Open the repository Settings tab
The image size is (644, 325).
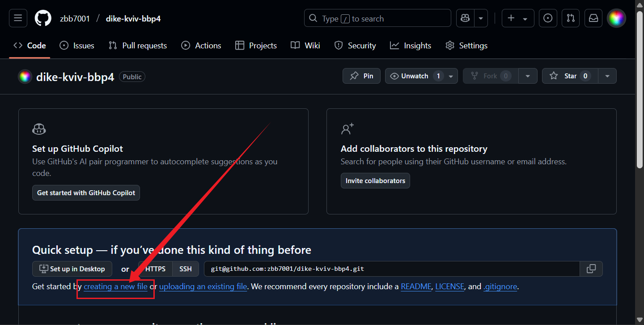click(466, 45)
